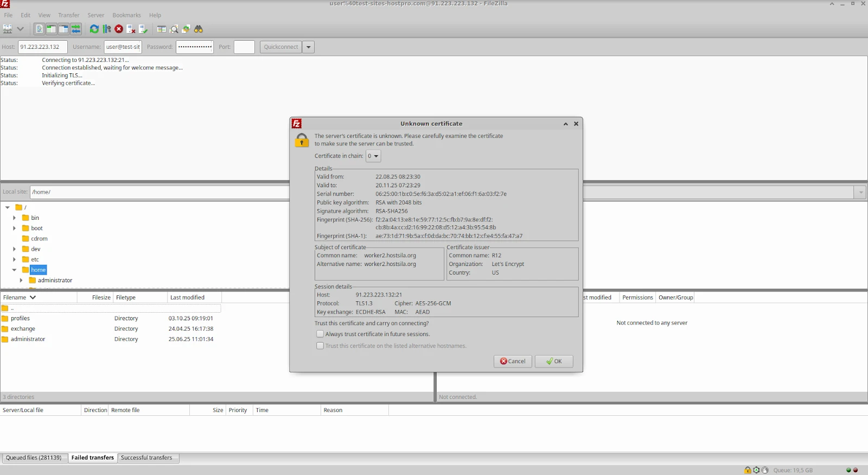Screen dimensions: 868x475
Task: Open the certificate in chain dropdown
Action: click(x=373, y=156)
